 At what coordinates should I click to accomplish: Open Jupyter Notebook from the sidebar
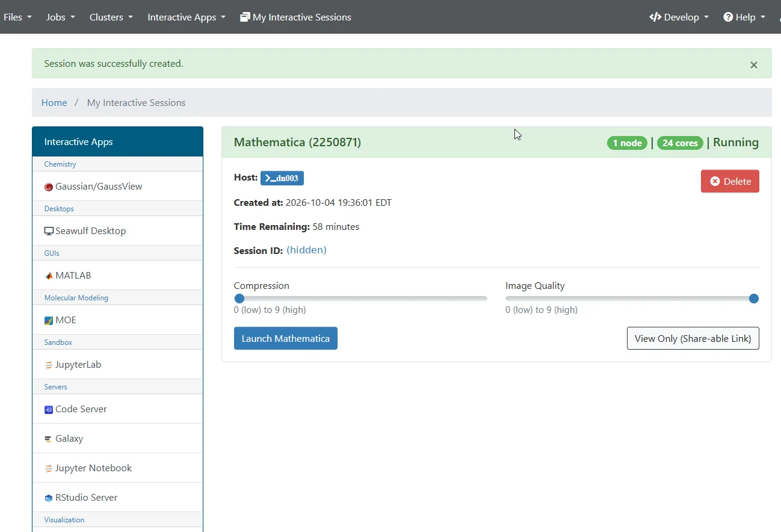[x=117, y=468]
